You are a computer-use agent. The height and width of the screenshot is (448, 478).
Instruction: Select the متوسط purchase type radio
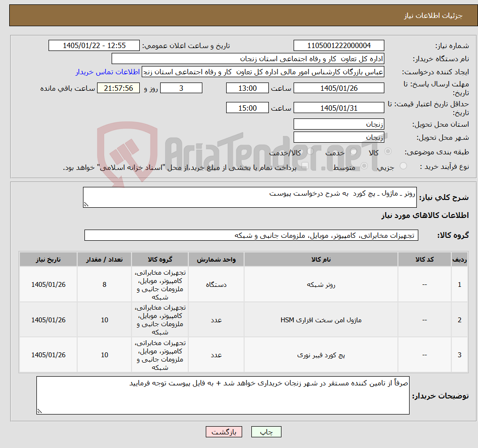(364, 166)
